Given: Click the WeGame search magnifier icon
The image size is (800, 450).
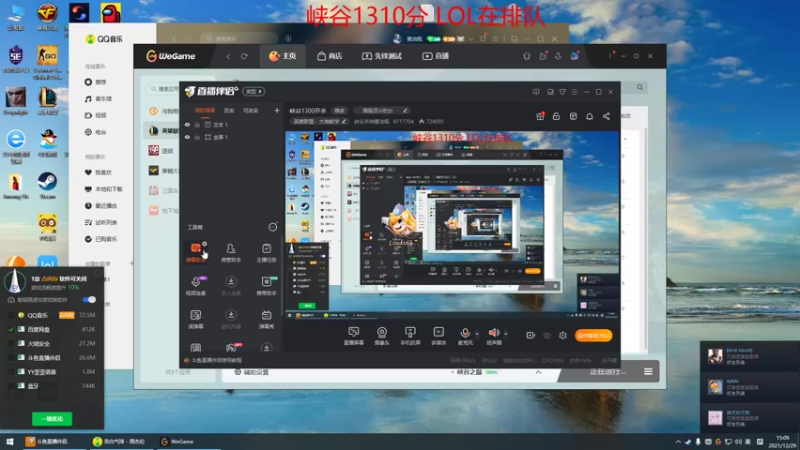Looking at the screenshot, I should (x=640, y=87).
